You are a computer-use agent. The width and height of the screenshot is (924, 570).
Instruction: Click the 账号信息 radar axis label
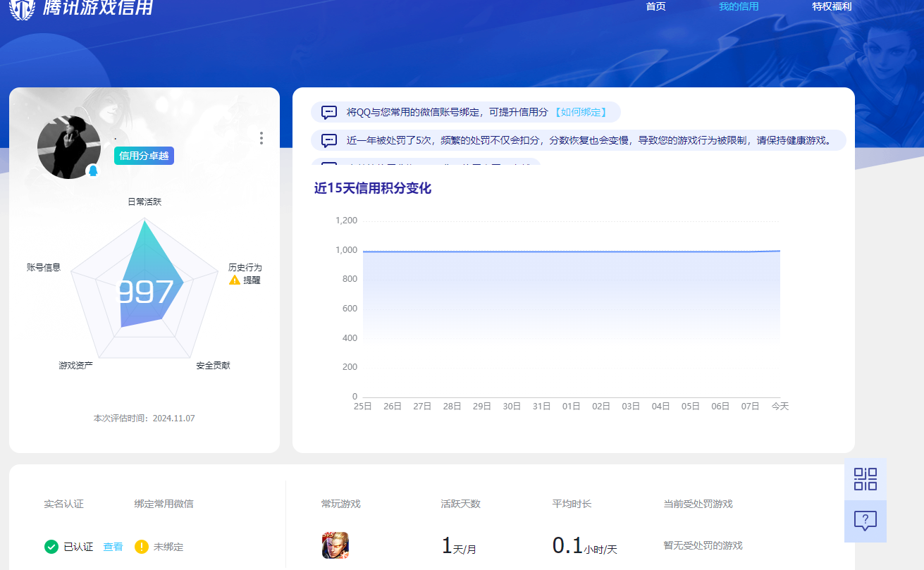(44, 267)
